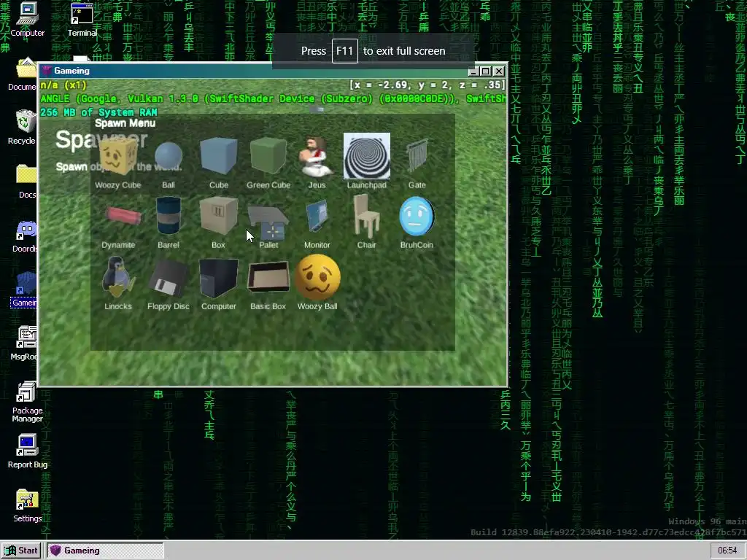747x560 pixels.
Task: Click the Gameing window title bar
Action: [x=255, y=71]
